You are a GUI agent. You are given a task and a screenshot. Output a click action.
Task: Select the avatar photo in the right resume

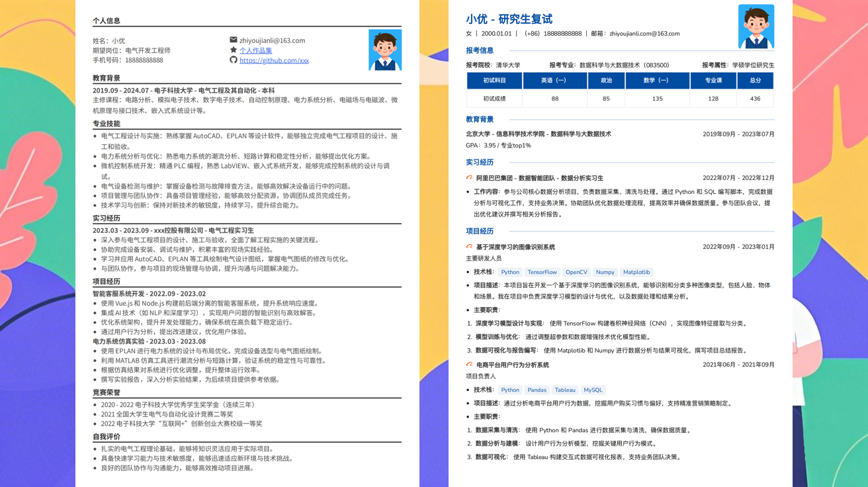(x=756, y=26)
